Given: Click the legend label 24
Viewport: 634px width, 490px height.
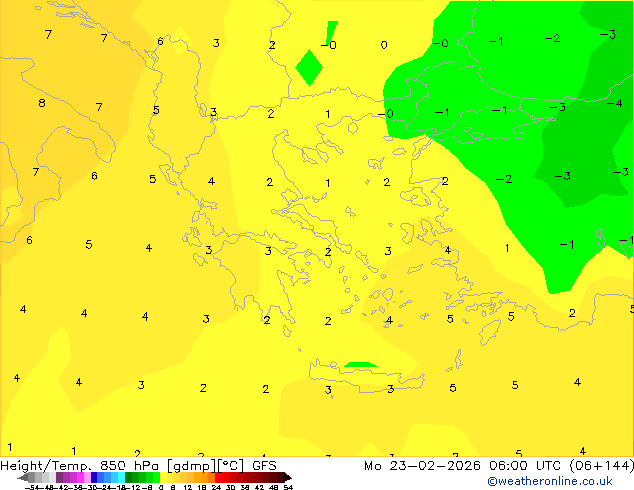Looking at the screenshot, I should pyautogui.click(x=216, y=487).
